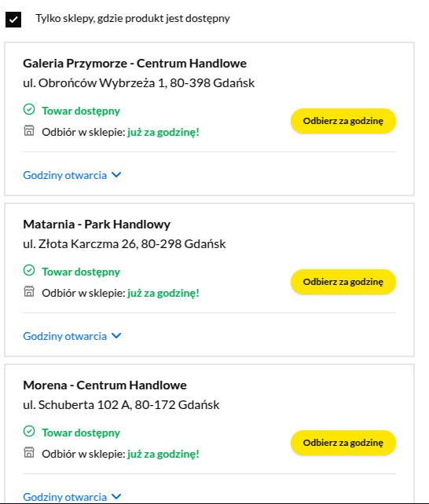
Task: Click address 'ul. Schuberta 102 A, 80-172 Gdańsk'
Action: [121, 404]
